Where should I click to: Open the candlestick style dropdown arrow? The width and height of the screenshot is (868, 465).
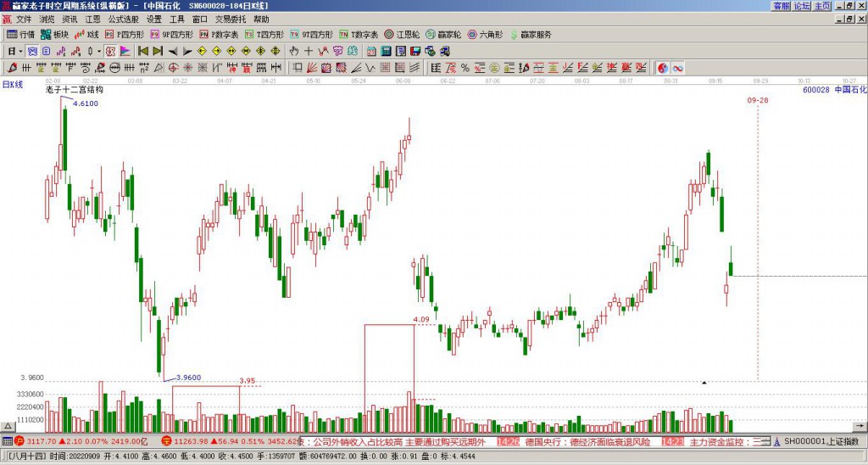[x=99, y=51]
